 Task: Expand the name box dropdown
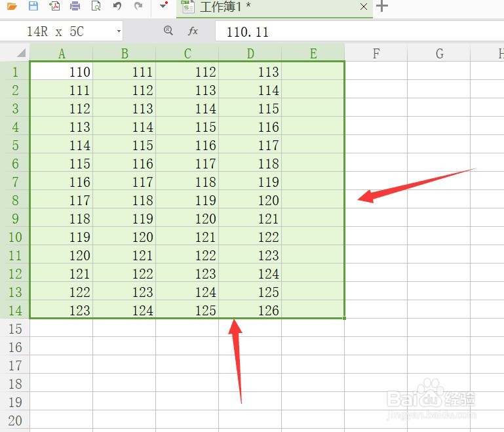click(119, 31)
